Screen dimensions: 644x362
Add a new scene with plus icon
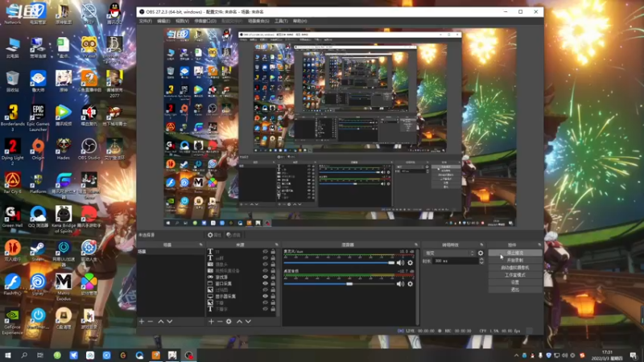click(x=142, y=321)
